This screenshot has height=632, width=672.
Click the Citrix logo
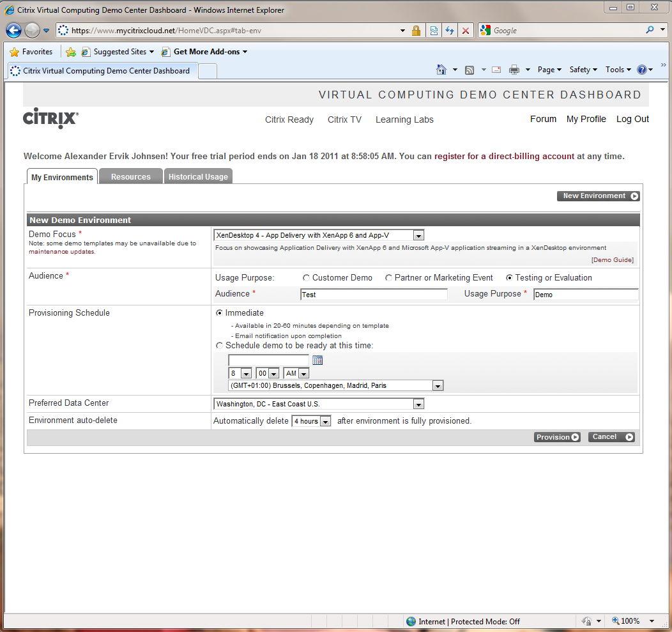tap(50, 118)
